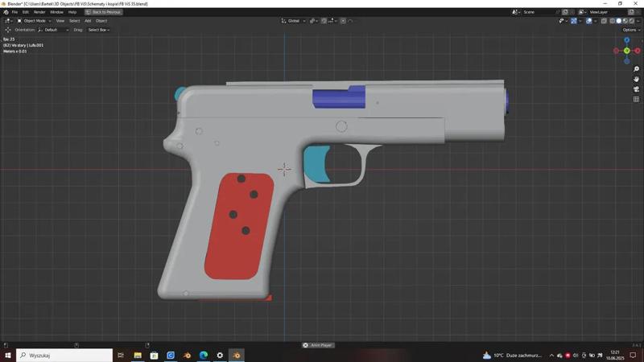644x362 pixels.
Task: Click the negative X axis on the gizmo
Action: [616, 51]
